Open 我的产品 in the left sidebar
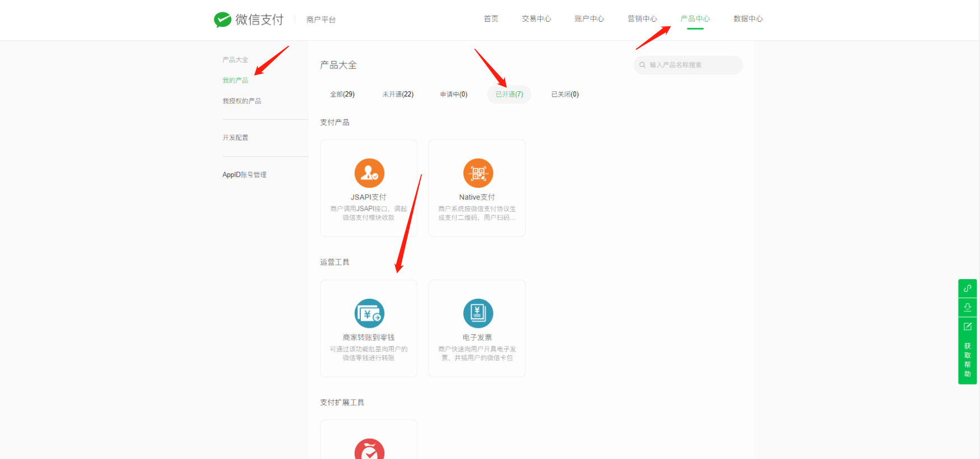This screenshot has height=459, width=980. (235, 81)
